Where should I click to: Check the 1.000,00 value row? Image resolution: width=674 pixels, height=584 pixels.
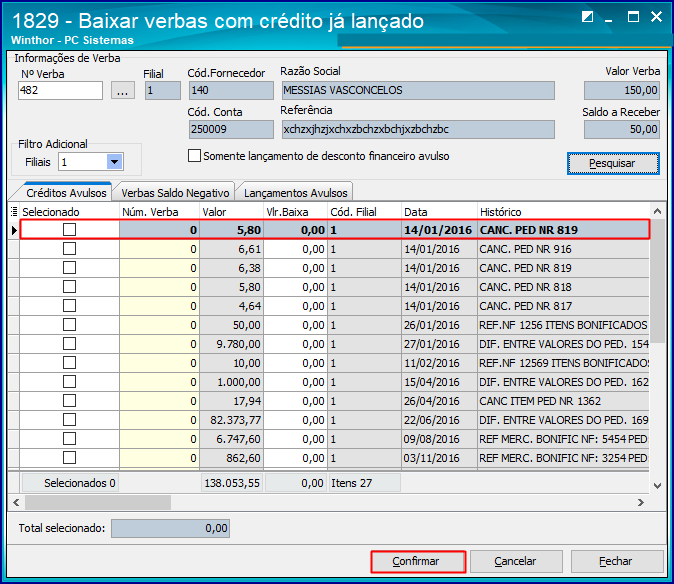(69, 381)
